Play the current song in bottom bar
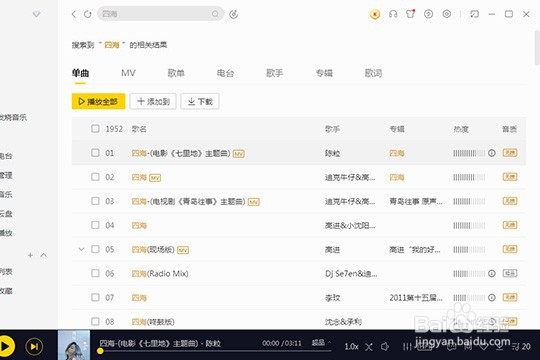Image resolution: width=540 pixels, height=360 pixels. coord(6,346)
